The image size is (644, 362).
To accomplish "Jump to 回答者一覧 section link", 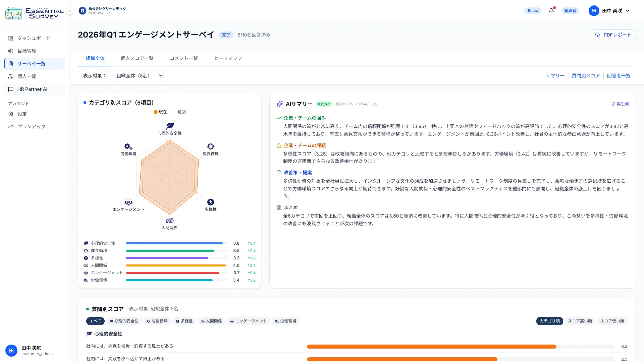I will click(x=619, y=76).
